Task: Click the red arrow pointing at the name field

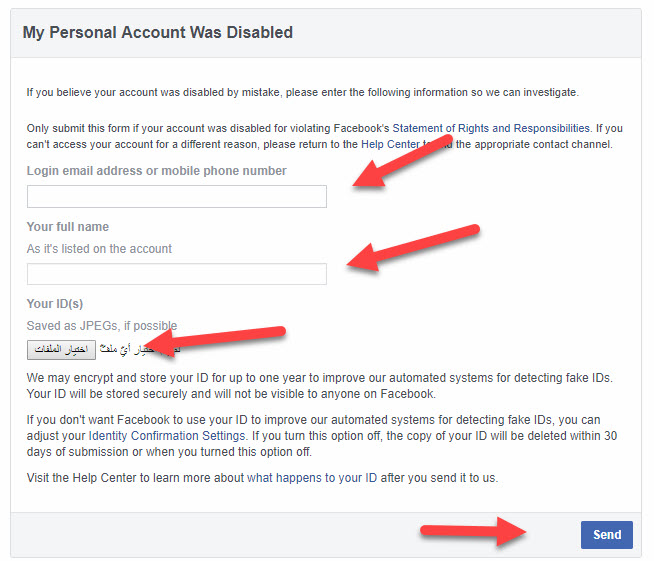Action: (x=412, y=247)
